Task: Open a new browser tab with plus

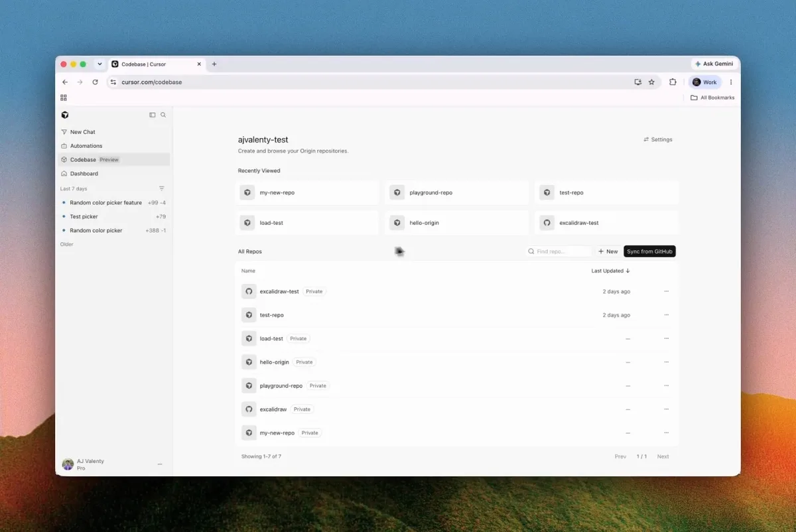Action: tap(214, 64)
